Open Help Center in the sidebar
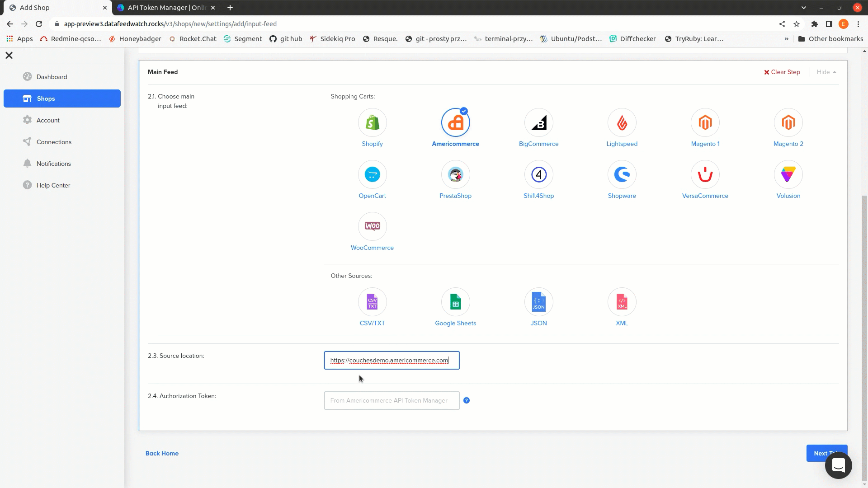 click(62, 185)
